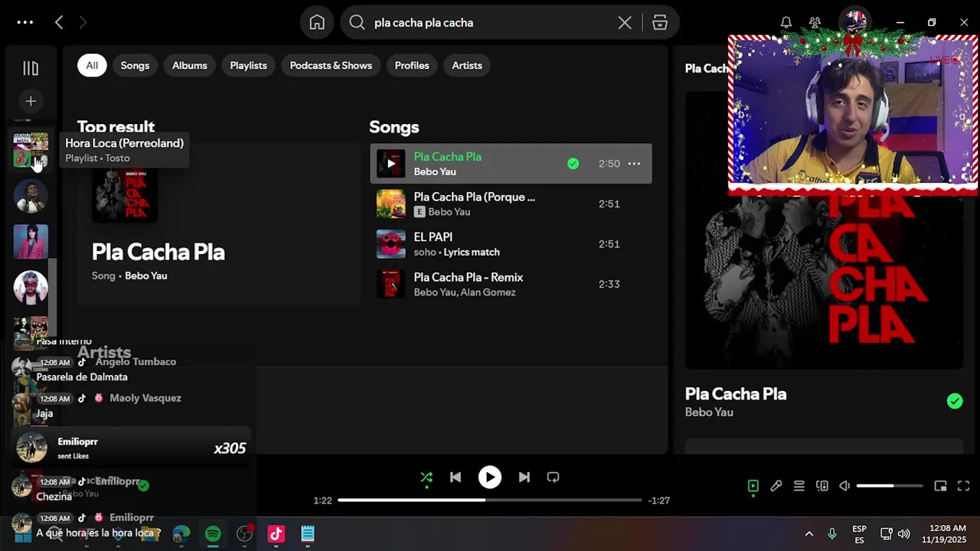
Task: Click the search magnifier icon
Action: coord(357,22)
